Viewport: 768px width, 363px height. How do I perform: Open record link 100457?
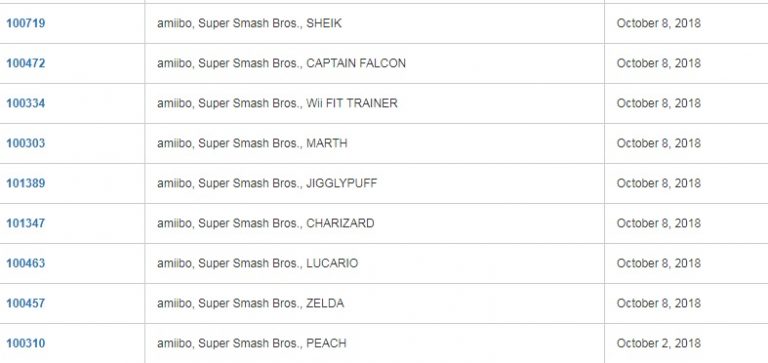tap(25, 303)
